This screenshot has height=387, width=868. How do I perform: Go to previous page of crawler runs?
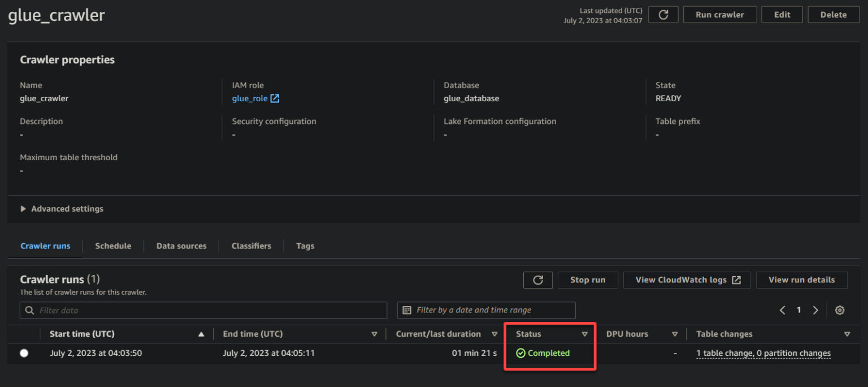click(782, 310)
